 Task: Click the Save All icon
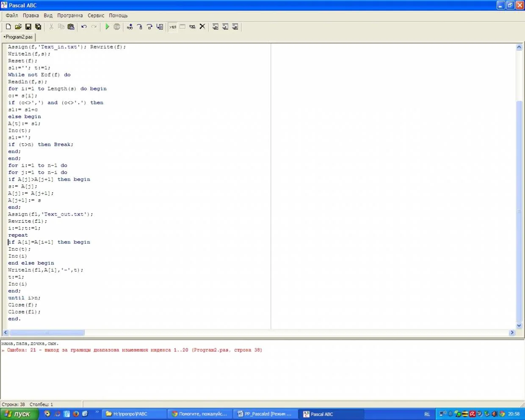click(x=38, y=27)
